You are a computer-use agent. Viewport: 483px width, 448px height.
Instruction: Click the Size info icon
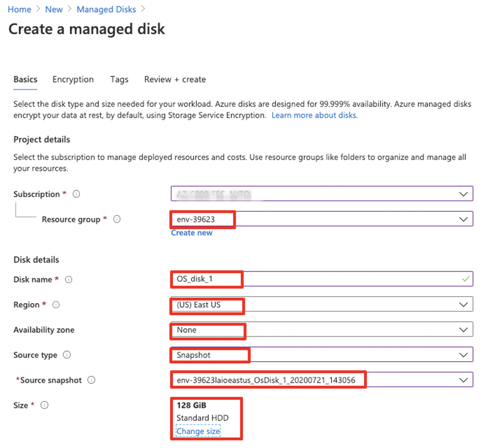tap(44, 405)
